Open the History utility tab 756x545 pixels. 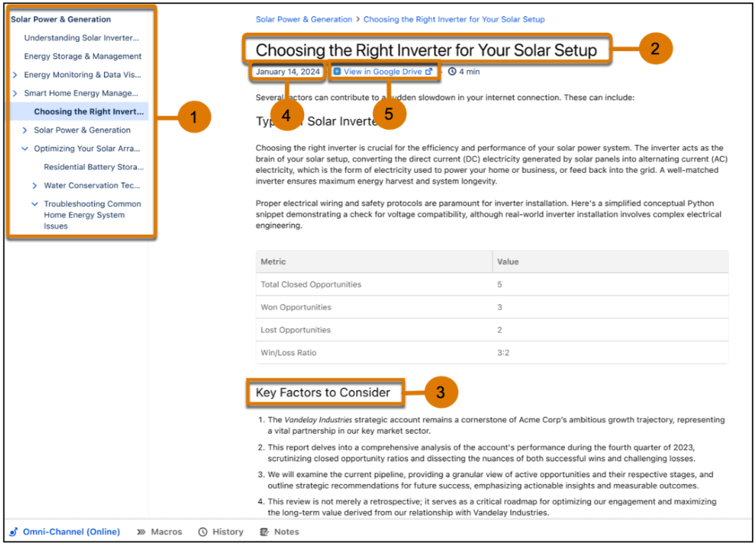[x=221, y=532]
